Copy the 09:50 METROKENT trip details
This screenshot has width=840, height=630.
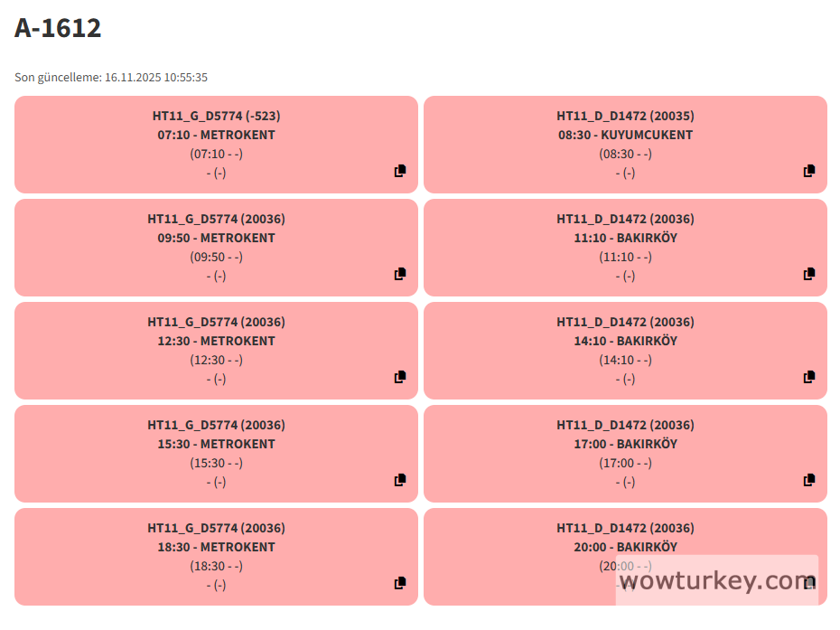[400, 274]
